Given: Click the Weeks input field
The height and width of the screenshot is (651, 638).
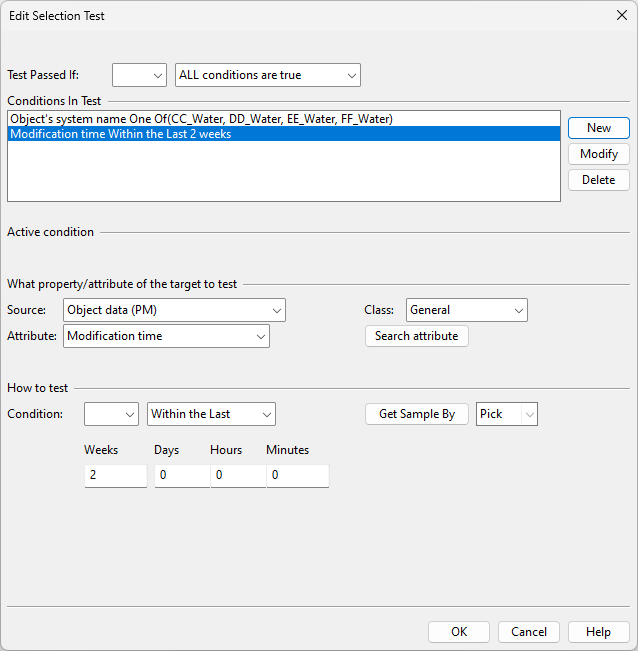Looking at the screenshot, I should [115, 475].
